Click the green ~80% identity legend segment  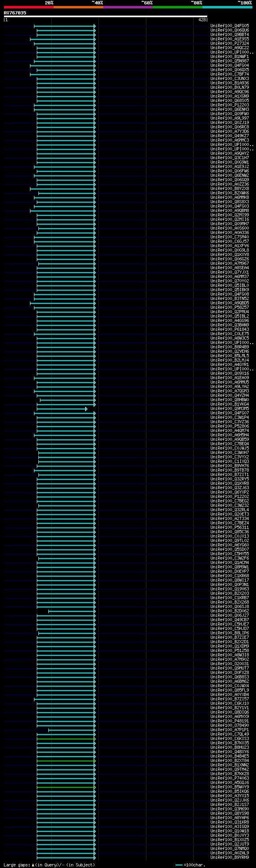[178, 7]
